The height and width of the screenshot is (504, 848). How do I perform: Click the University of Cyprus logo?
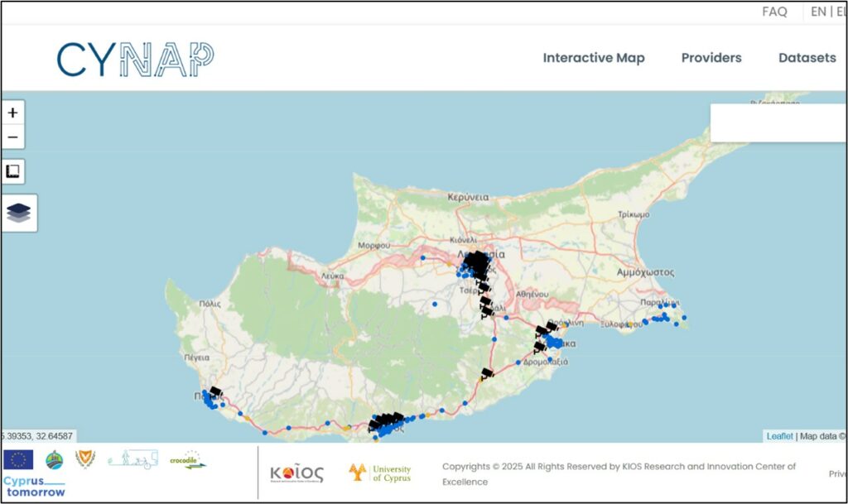[x=379, y=473]
